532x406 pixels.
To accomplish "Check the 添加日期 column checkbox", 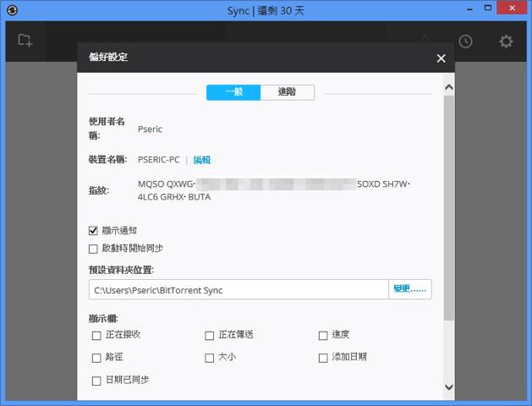I will click(x=323, y=358).
